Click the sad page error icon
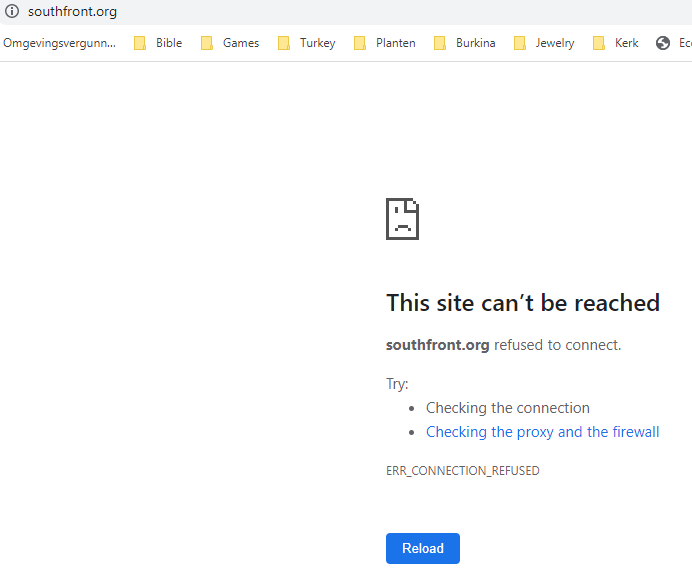The height and width of the screenshot is (582, 692). click(x=402, y=219)
